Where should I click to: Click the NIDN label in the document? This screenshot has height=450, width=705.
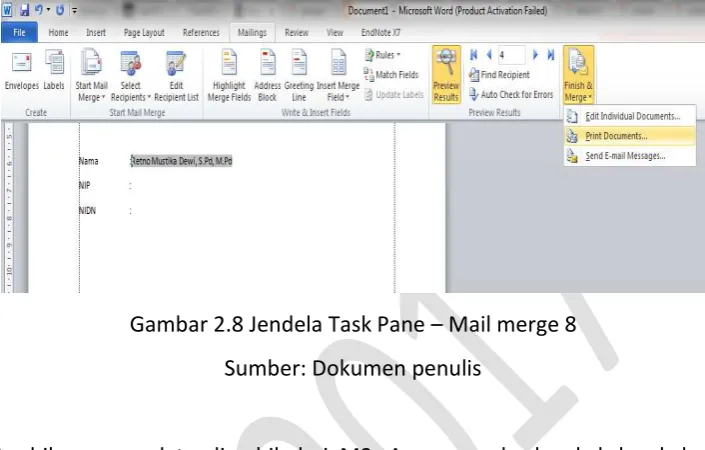87,210
